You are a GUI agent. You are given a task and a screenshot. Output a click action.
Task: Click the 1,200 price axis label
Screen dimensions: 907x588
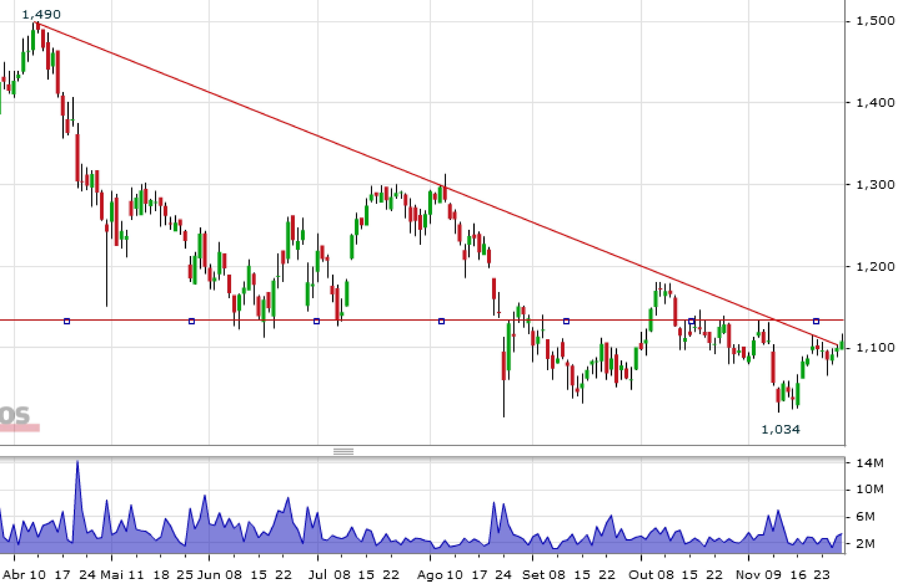click(875, 266)
